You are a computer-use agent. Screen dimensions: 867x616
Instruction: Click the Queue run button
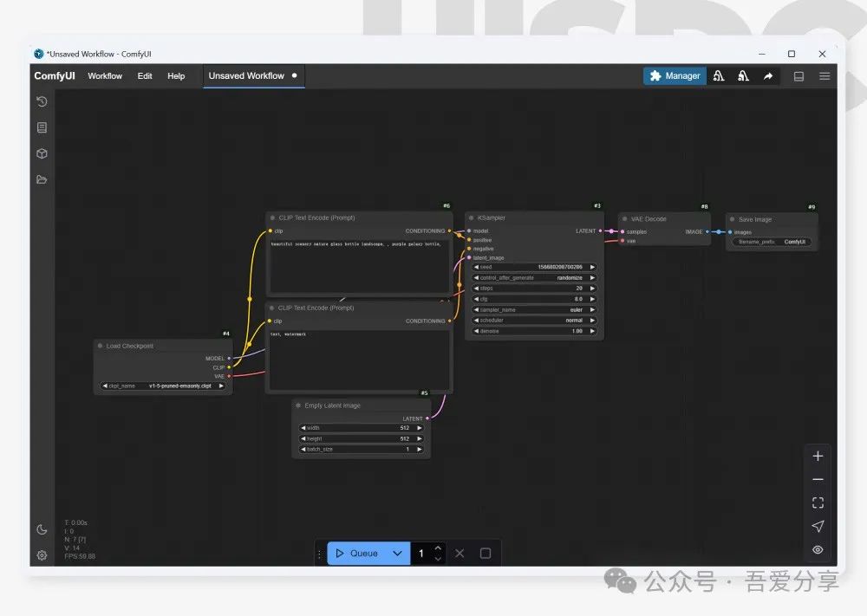coord(356,553)
